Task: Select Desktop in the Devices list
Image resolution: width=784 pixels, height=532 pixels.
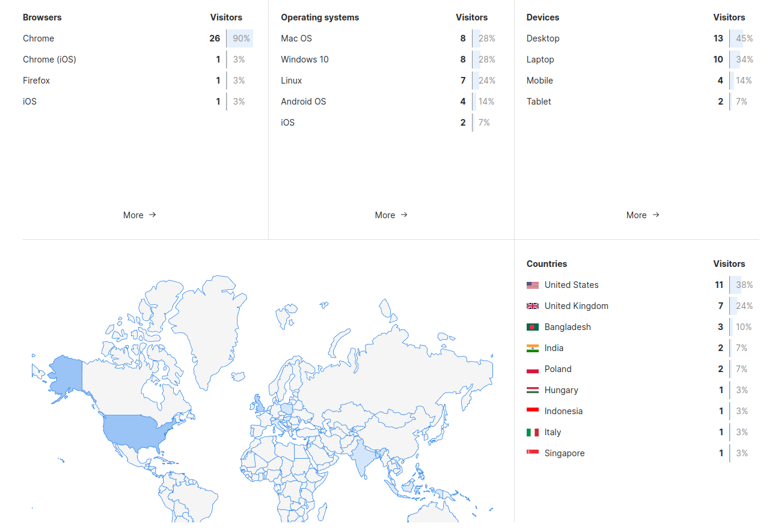Action: click(x=542, y=38)
